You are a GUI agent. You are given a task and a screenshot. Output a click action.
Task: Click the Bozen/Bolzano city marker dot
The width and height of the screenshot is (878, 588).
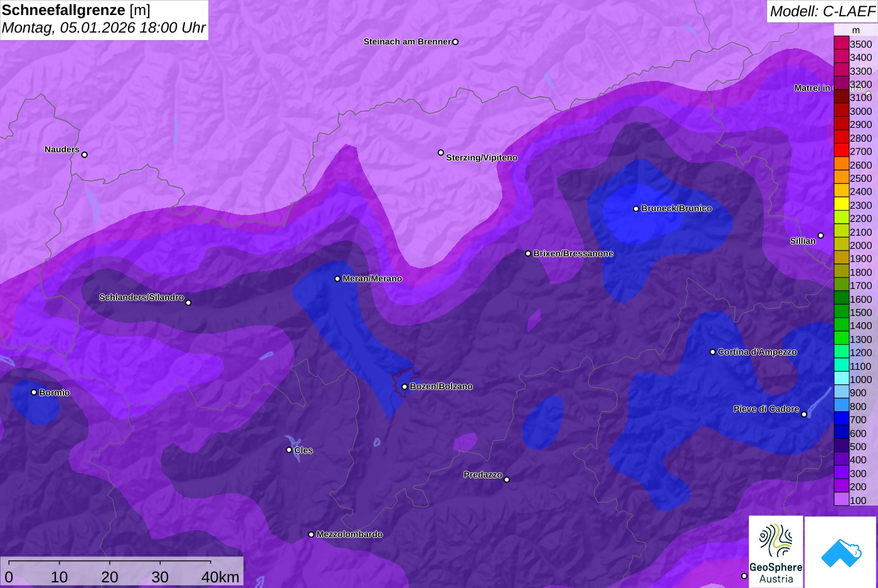click(405, 387)
